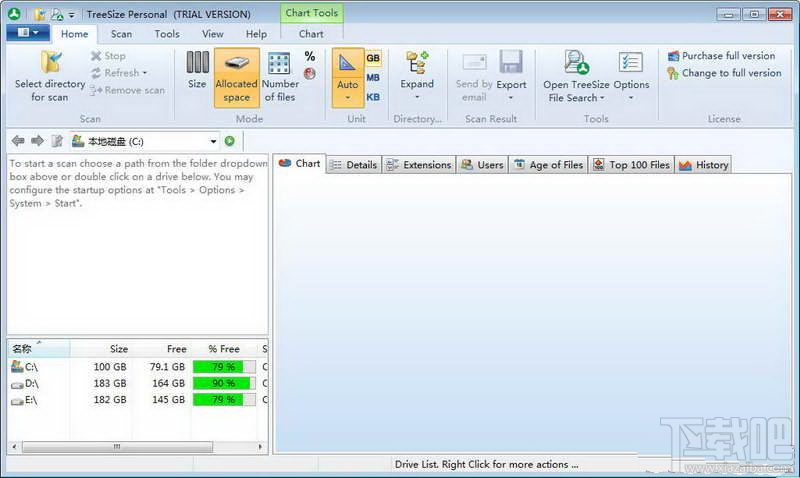Switch to the Chart view tab
Screen dimensions: 800x478
click(299, 164)
